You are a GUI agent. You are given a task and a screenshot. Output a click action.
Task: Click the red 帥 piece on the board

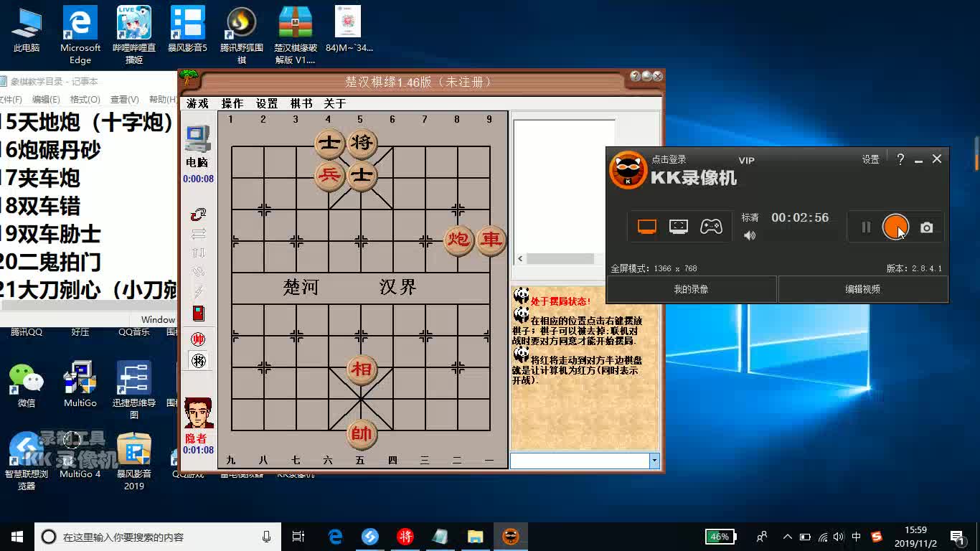click(x=362, y=433)
